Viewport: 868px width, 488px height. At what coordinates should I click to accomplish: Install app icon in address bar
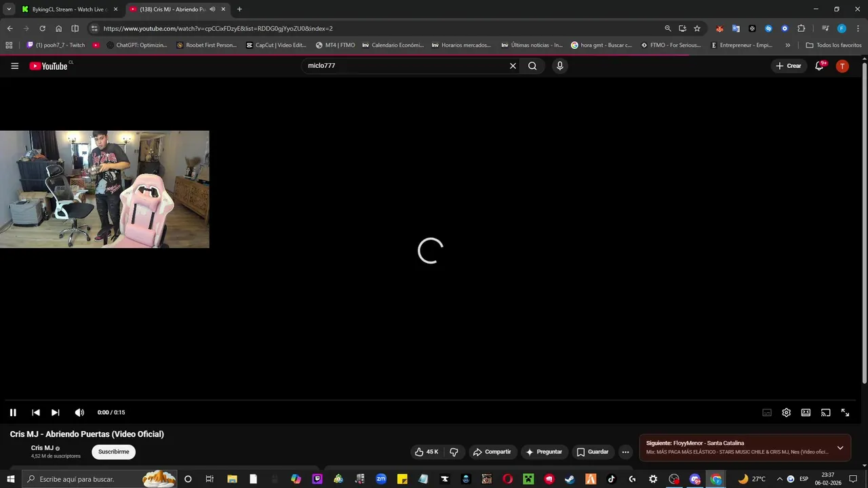682,28
